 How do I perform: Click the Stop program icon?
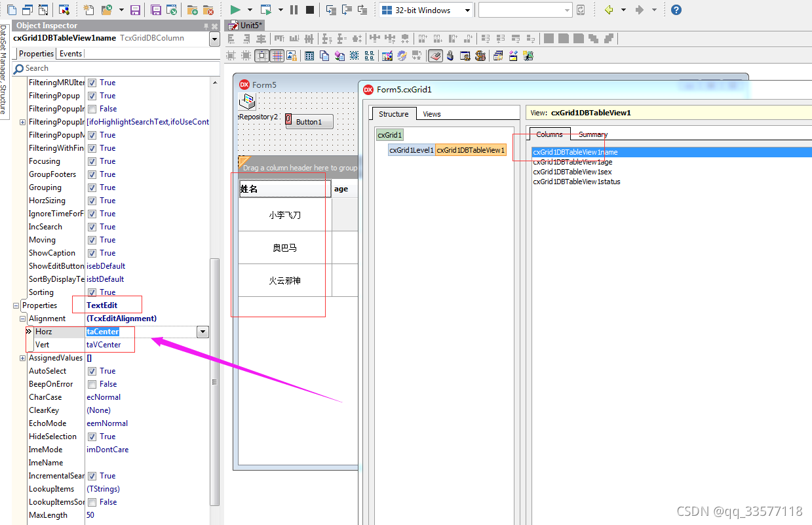coord(309,10)
